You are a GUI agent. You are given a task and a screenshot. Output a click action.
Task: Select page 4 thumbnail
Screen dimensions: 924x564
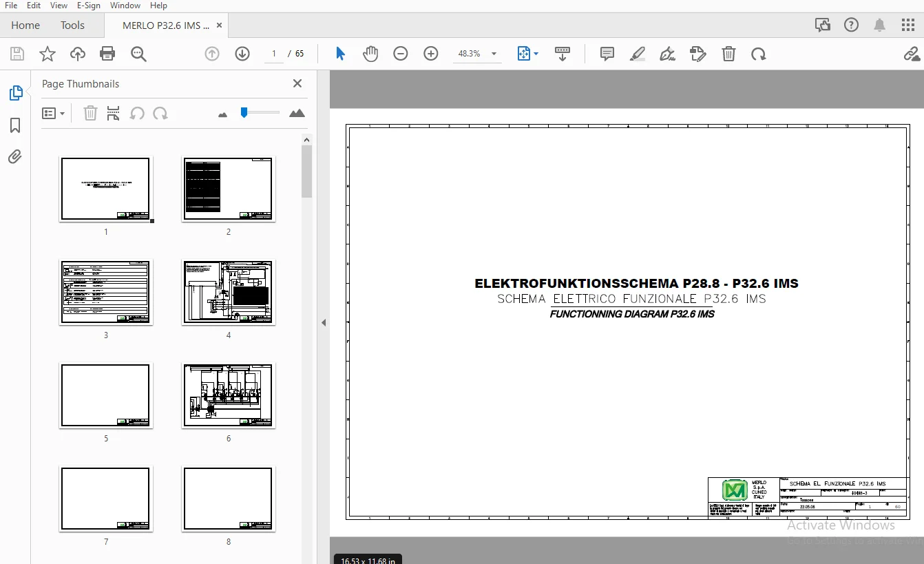[229, 292]
